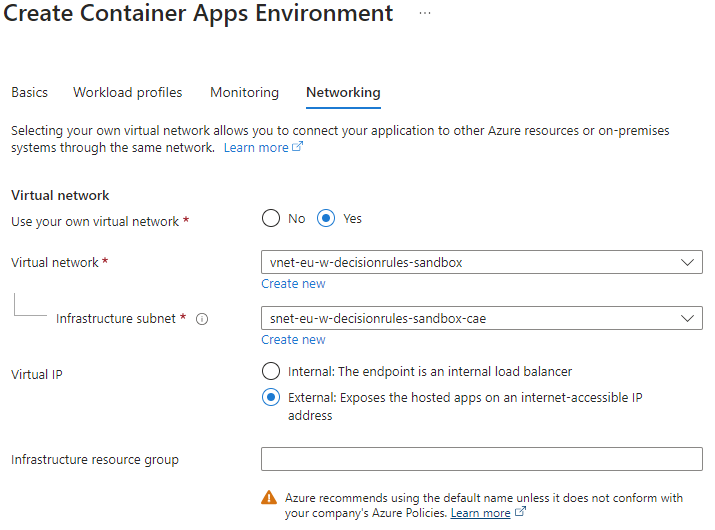Click chevron arrow of Virtual network combo box

(x=687, y=262)
